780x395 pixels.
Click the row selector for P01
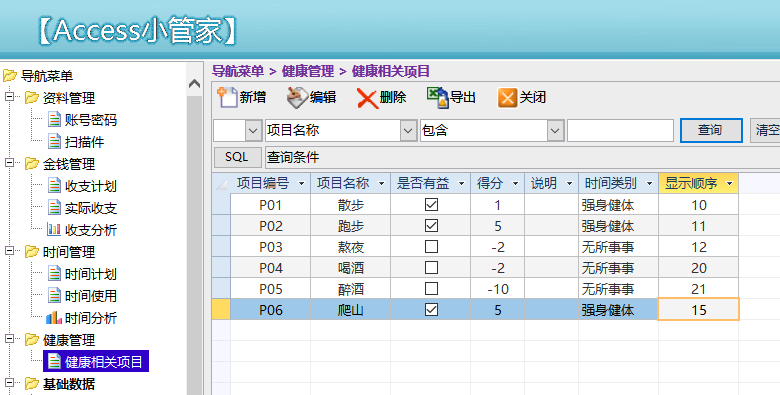(221, 204)
